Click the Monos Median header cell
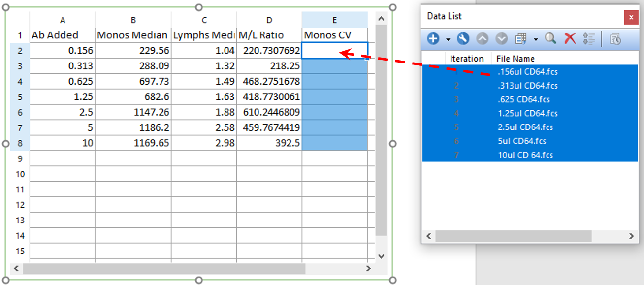Viewport: 644px width, 285px height. click(133, 35)
